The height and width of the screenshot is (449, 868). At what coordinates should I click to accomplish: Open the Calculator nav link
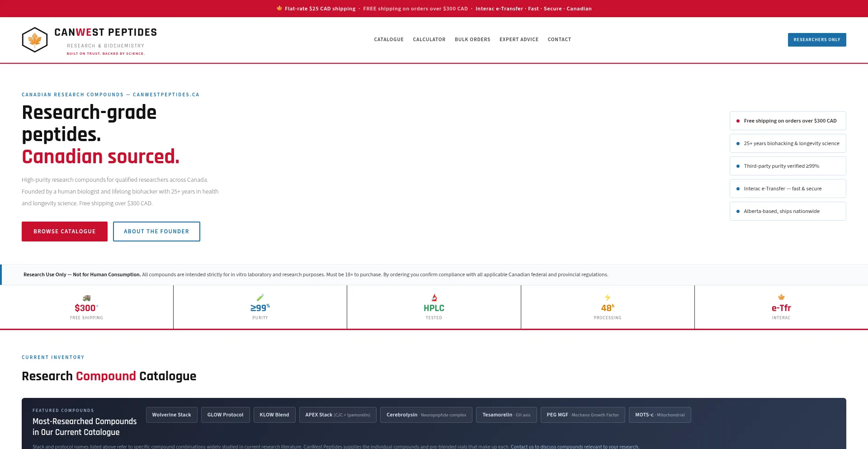(x=429, y=40)
